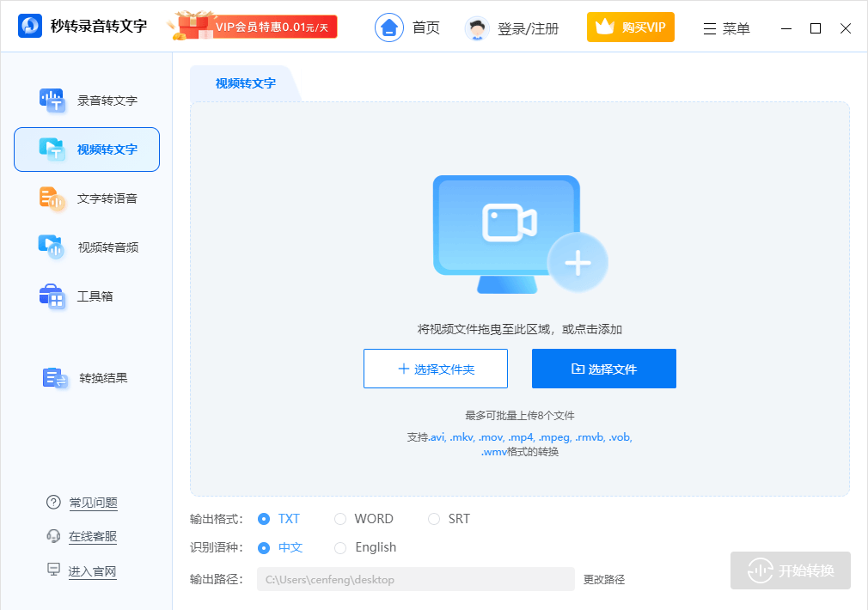
Task: Click the 常见问题 question mark icon
Action: pyautogui.click(x=53, y=502)
